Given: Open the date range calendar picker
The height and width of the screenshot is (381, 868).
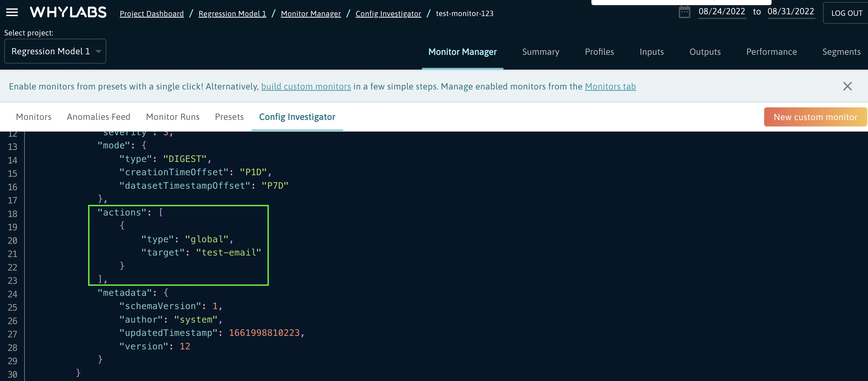Looking at the screenshot, I should [685, 12].
